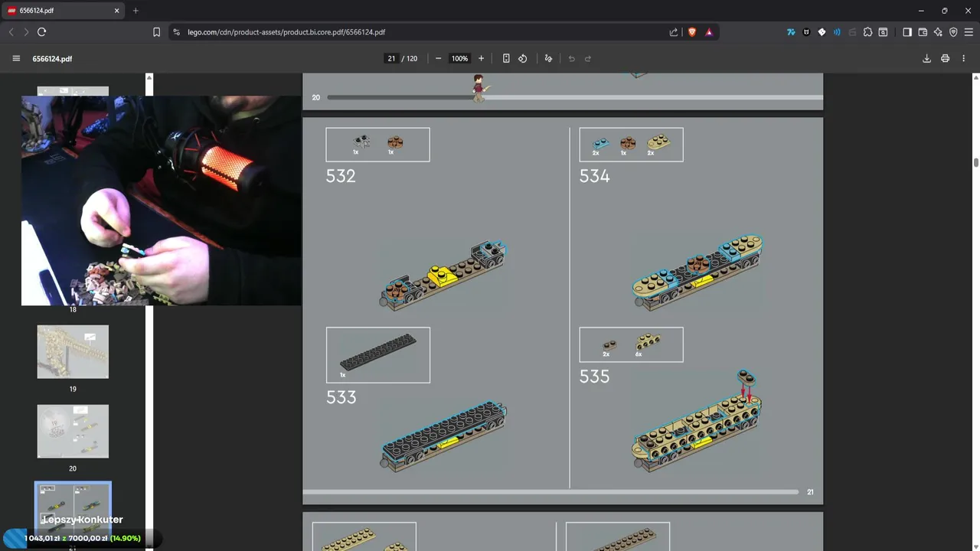
Task: Open the Brave Wallet icon
Action: [923, 32]
